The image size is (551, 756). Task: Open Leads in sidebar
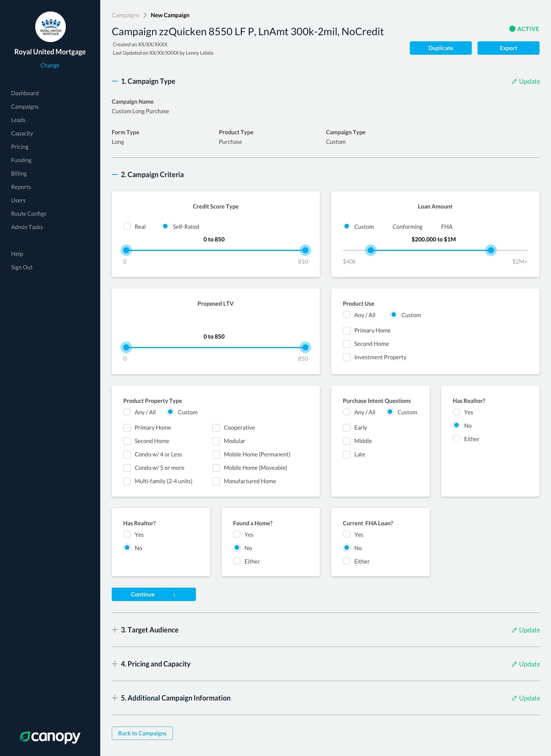18,120
